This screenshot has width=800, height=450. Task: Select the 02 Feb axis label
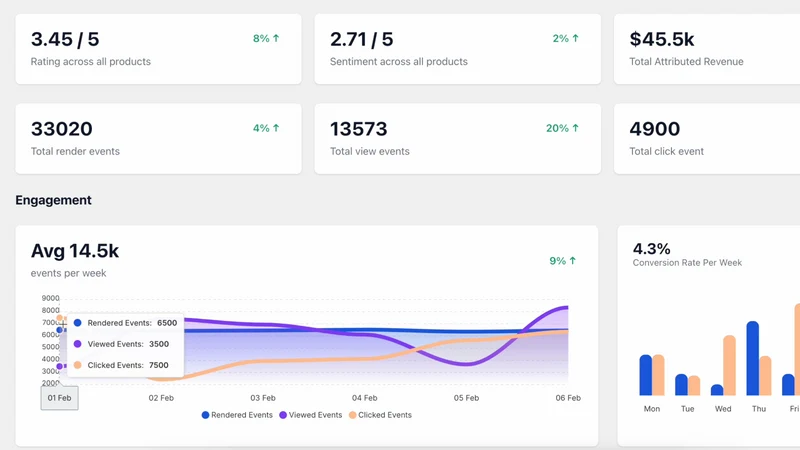[161, 398]
